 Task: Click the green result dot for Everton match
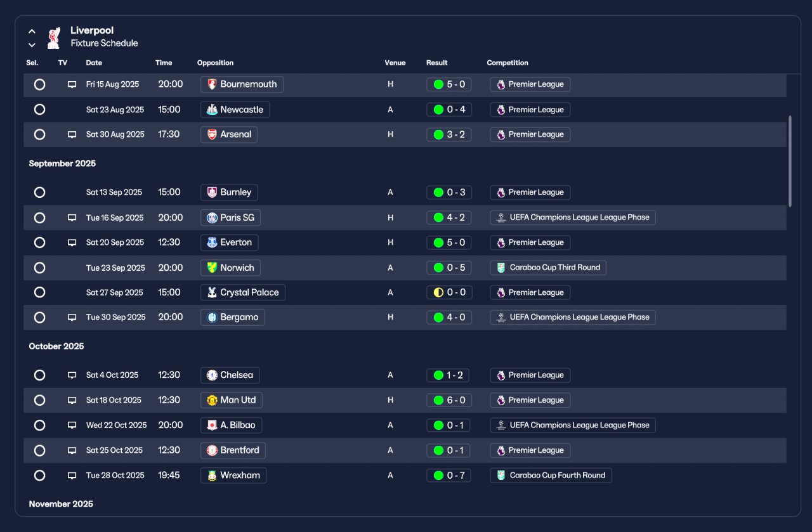coord(438,242)
